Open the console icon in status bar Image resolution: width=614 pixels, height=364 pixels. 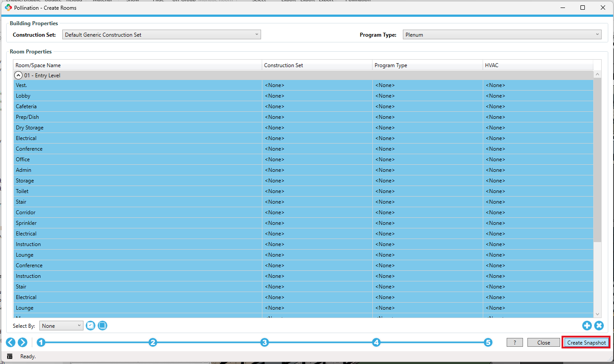pyautogui.click(x=10, y=356)
